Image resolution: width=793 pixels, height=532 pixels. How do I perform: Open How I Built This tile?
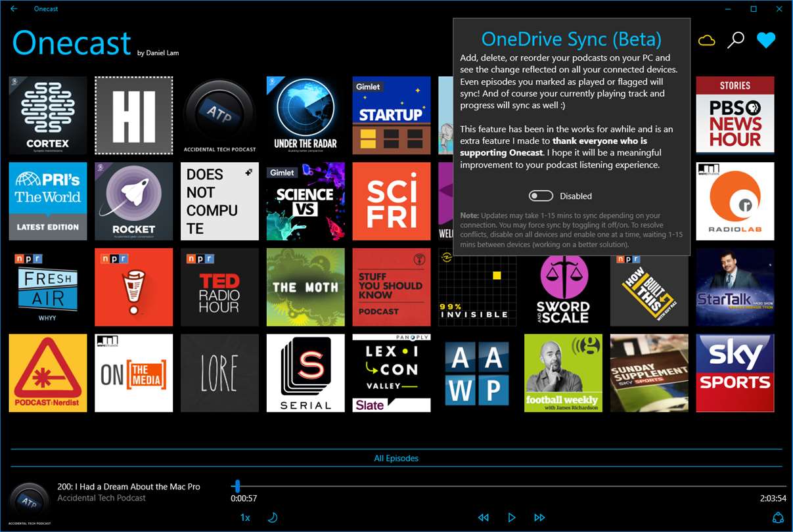coord(649,291)
